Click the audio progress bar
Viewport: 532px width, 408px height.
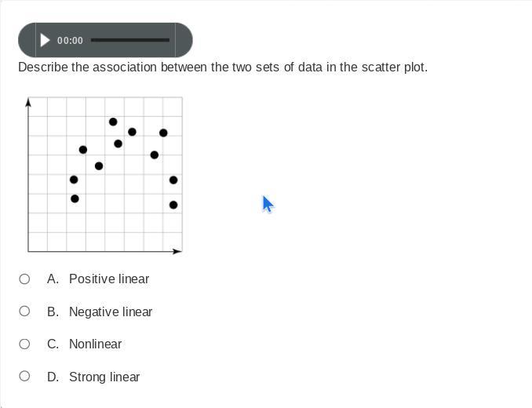129,40
